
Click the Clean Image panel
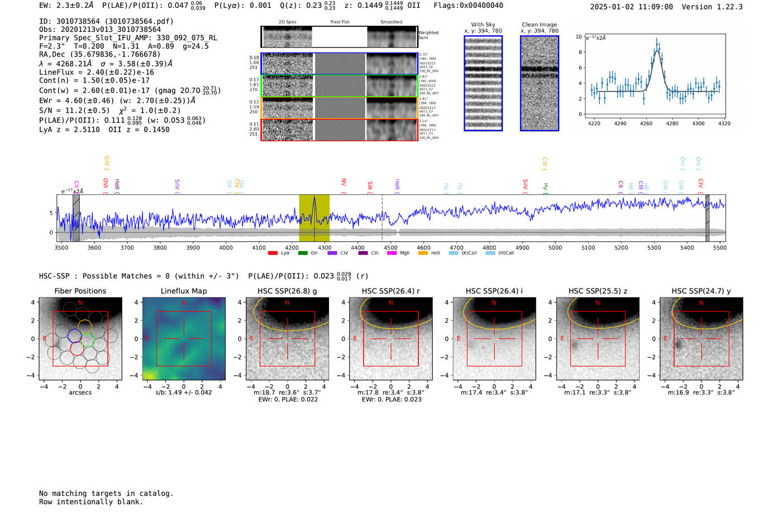point(540,83)
